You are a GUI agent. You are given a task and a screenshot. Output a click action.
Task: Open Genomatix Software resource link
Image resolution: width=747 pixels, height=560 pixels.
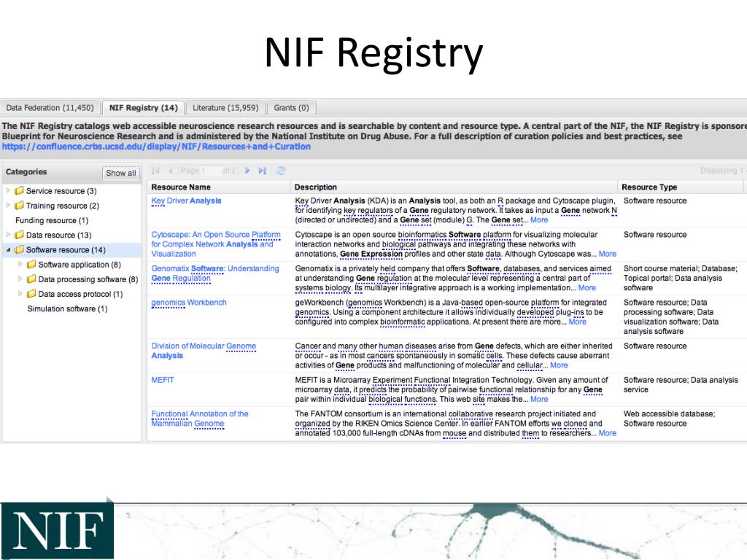tap(215, 273)
